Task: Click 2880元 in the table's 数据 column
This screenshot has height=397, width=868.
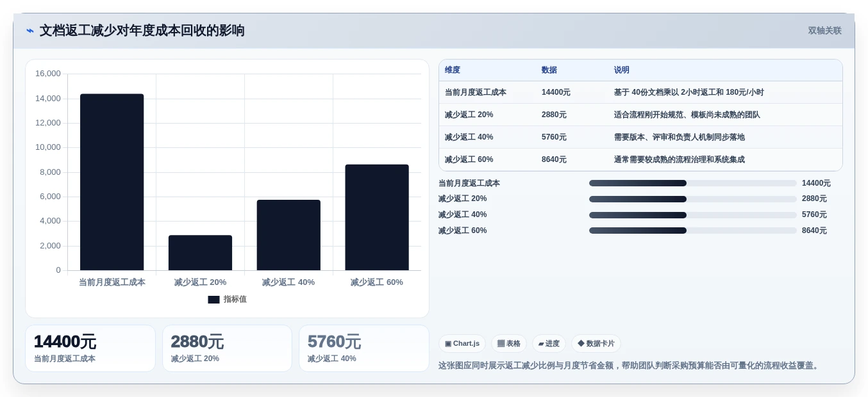Action: (554, 115)
